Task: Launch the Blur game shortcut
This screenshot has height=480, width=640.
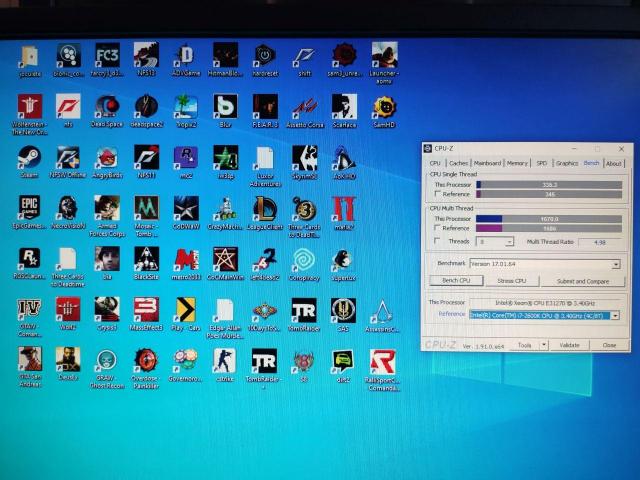Action: point(225,111)
